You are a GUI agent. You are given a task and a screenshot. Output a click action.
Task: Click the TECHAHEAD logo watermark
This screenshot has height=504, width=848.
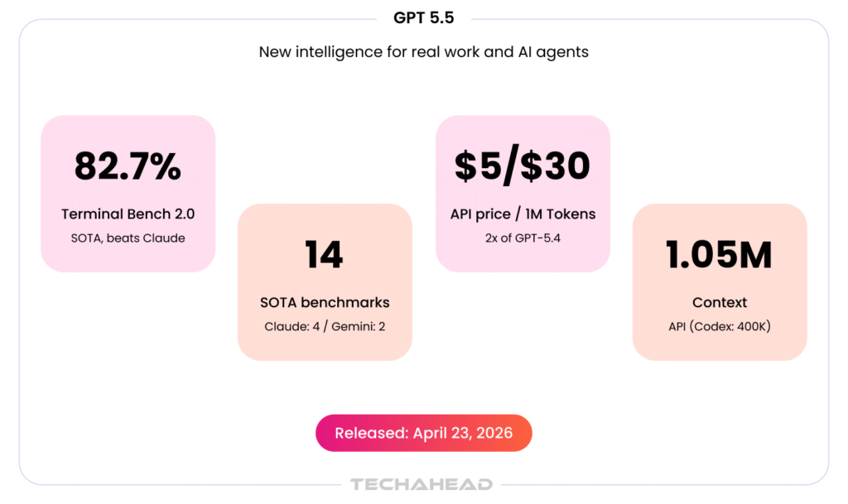422,484
